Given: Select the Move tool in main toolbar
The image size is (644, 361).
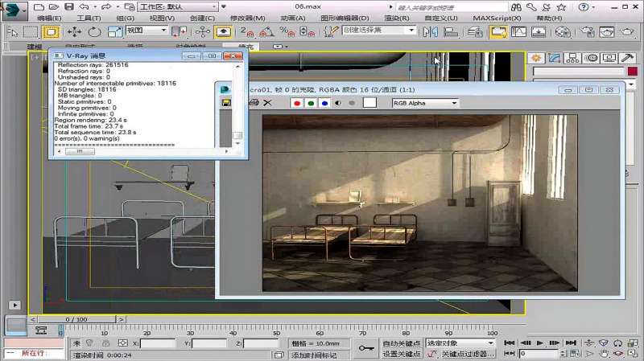Looking at the screenshot, I should pos(74,31).
